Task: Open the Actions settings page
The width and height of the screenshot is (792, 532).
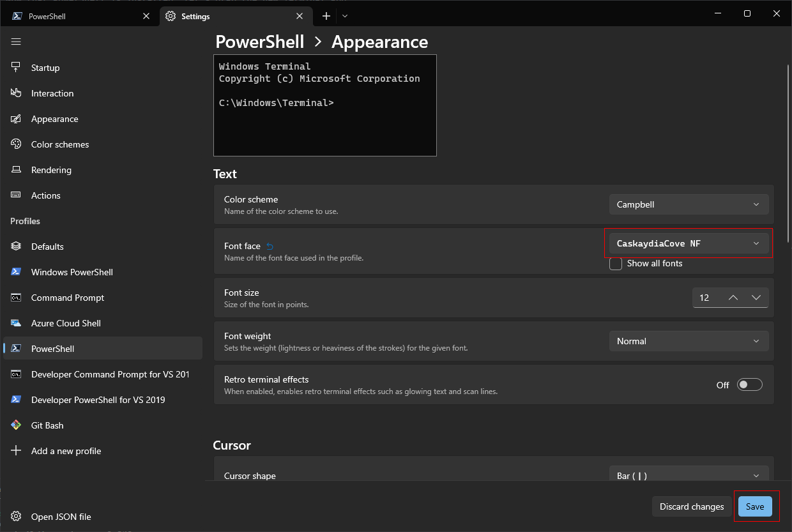Action: click(x=103, y=195)
